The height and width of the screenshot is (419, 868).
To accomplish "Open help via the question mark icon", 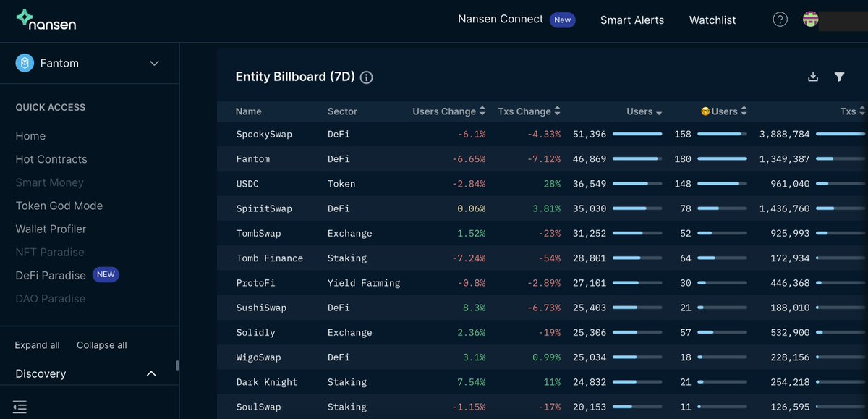I will coord(780,20).
